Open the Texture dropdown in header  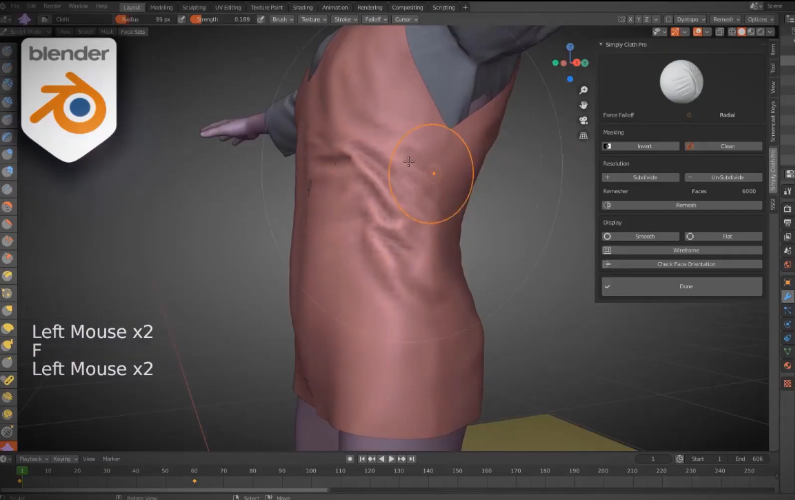(313, 19)
